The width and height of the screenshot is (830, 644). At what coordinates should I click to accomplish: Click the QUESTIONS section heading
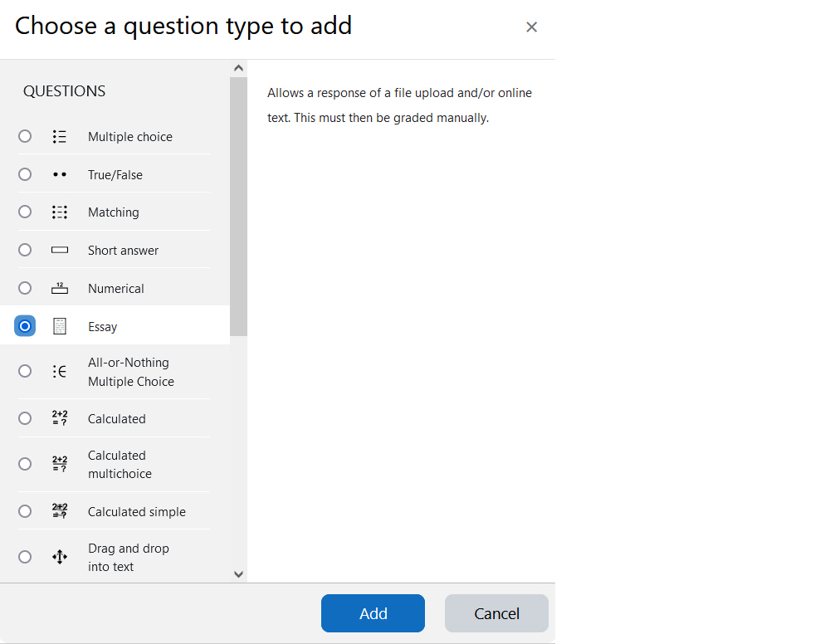tap(64, 91)
